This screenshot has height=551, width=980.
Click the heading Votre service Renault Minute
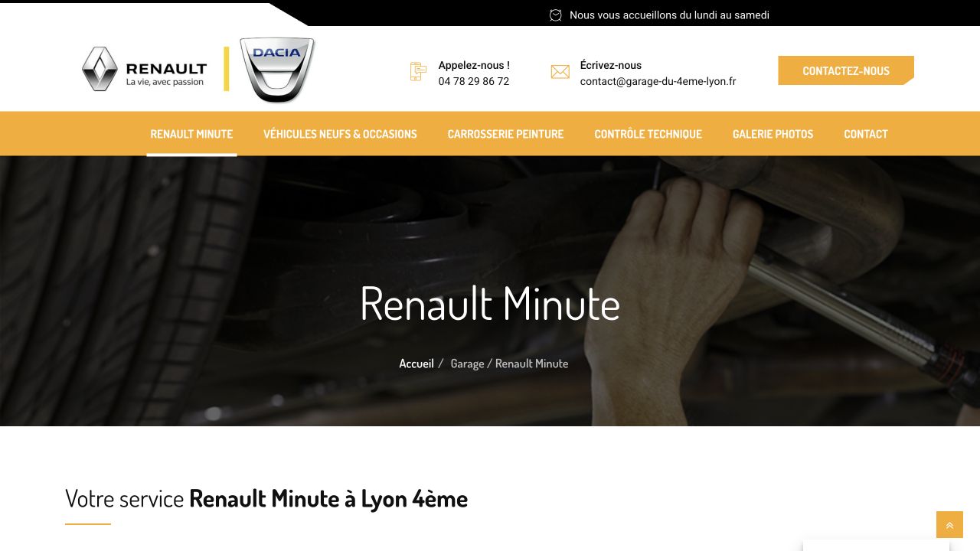tap(266, 498)
